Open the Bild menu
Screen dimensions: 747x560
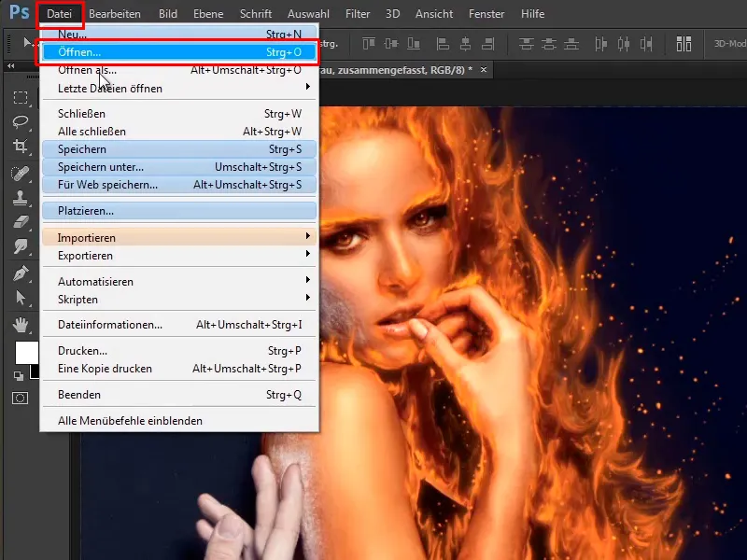tap(168, 14)
